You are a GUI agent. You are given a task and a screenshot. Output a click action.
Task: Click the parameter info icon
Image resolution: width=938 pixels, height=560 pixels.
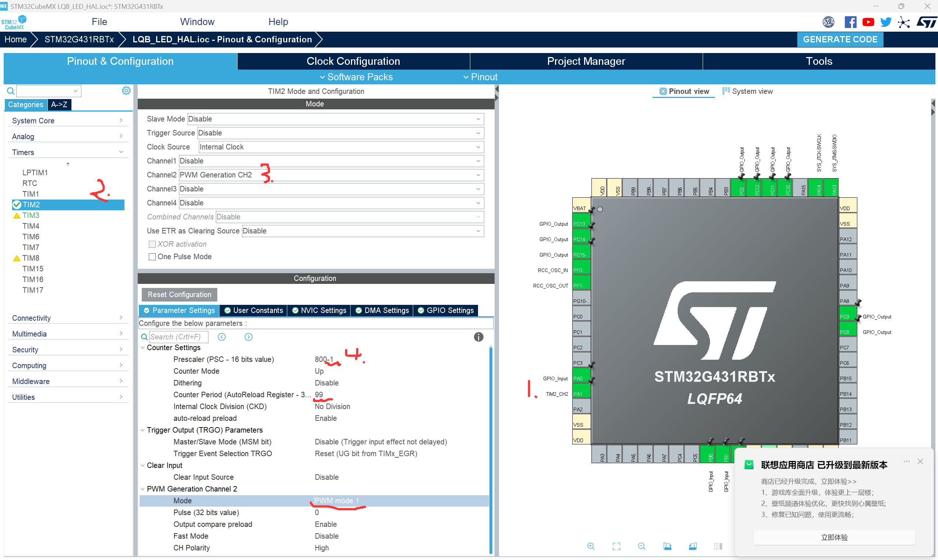478,337
